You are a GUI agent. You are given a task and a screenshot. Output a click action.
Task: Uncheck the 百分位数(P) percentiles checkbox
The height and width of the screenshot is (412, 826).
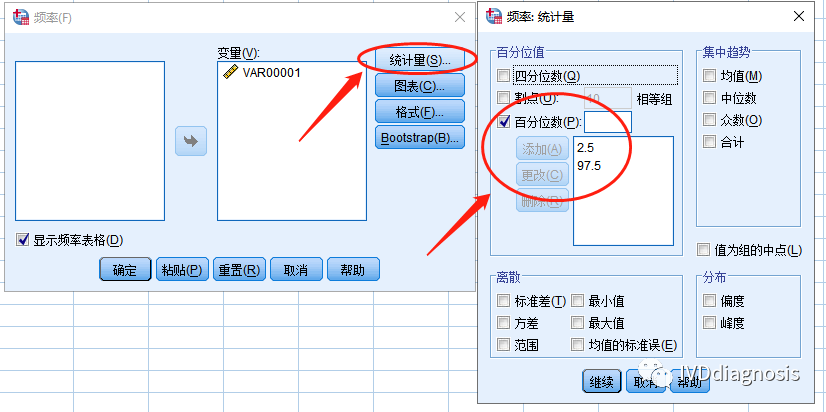pyautogui.click(x=503, y=122)
